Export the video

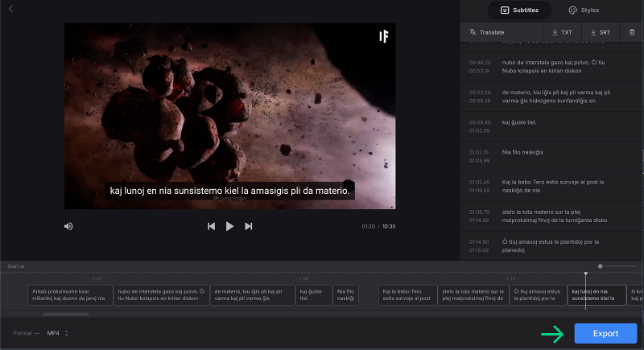coord(605,334)
